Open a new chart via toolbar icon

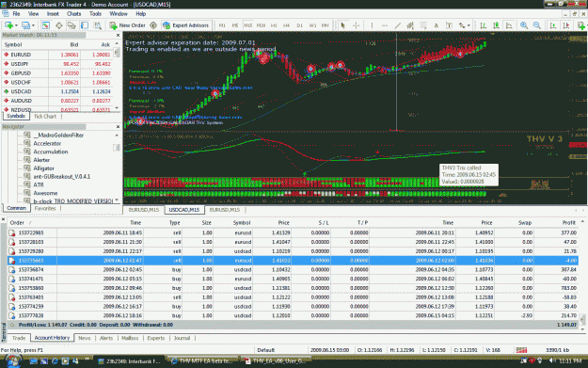click(8, 25)
